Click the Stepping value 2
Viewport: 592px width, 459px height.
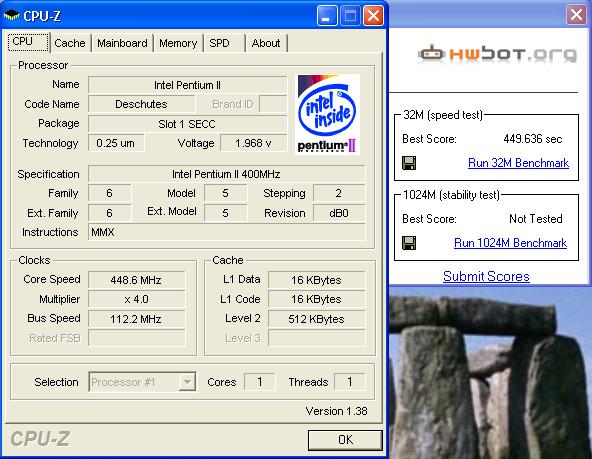coord(339,193)
